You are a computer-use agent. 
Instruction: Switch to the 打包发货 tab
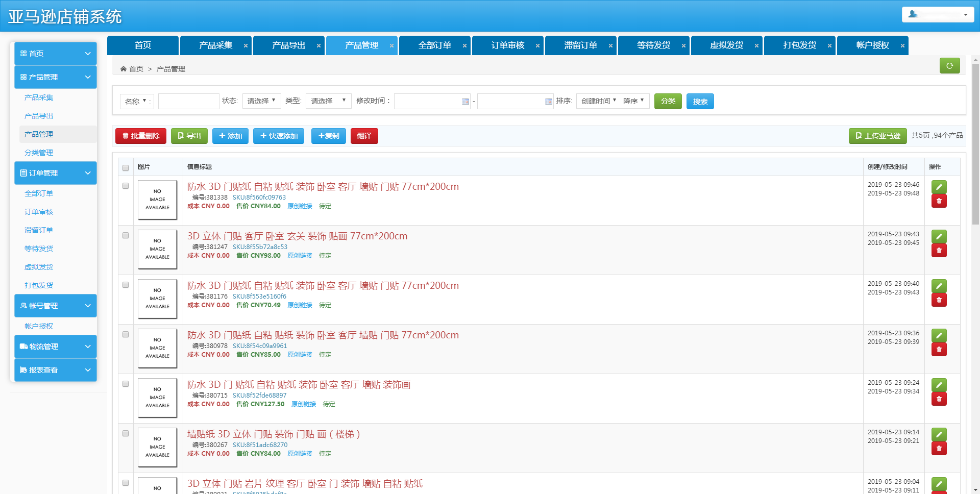pos(799,45)
